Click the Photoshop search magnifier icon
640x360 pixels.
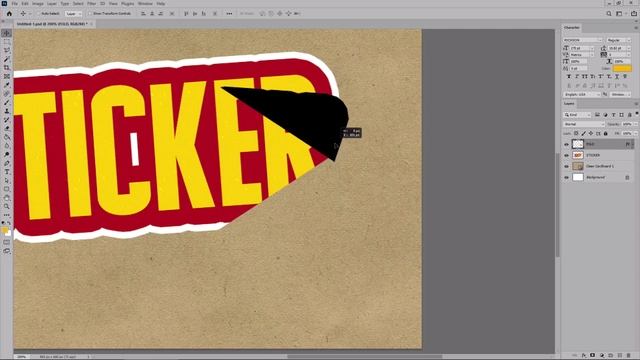[609, 13]
